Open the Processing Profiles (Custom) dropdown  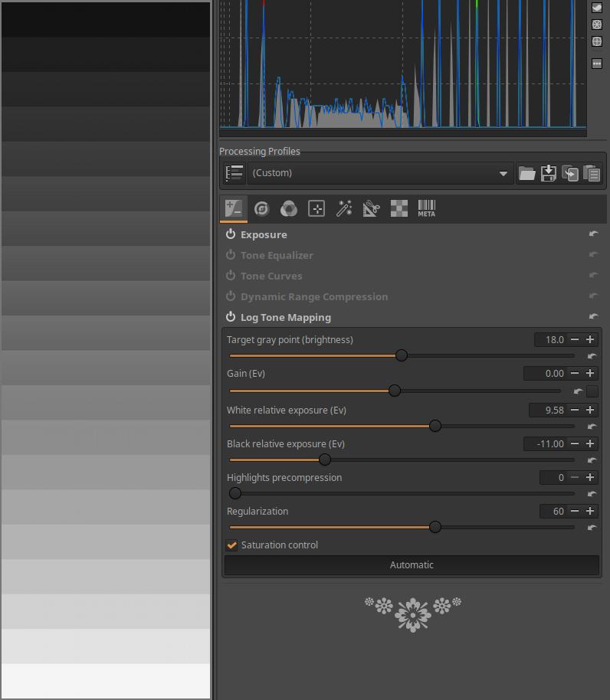pyautogui.click(x=379, y=173)
